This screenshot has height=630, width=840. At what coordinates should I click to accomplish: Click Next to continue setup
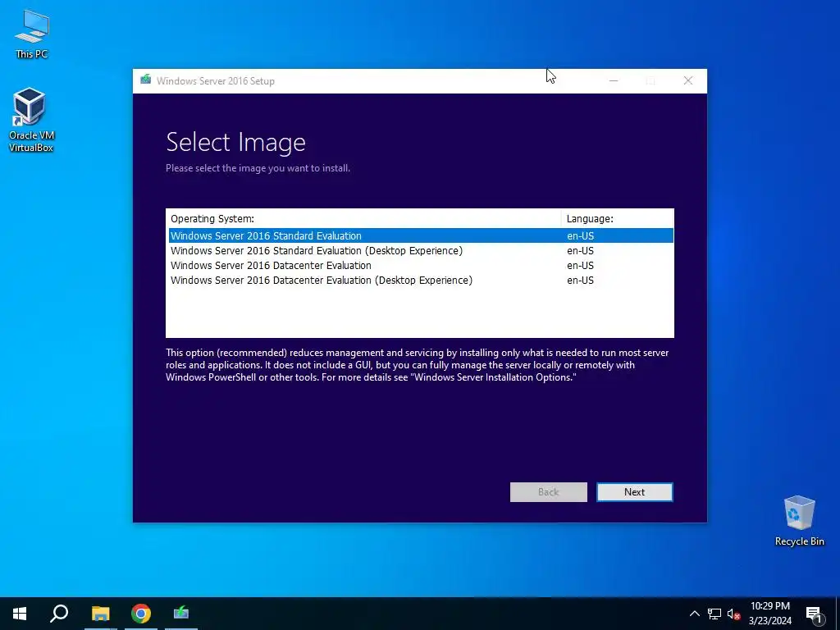pos(634,492)
